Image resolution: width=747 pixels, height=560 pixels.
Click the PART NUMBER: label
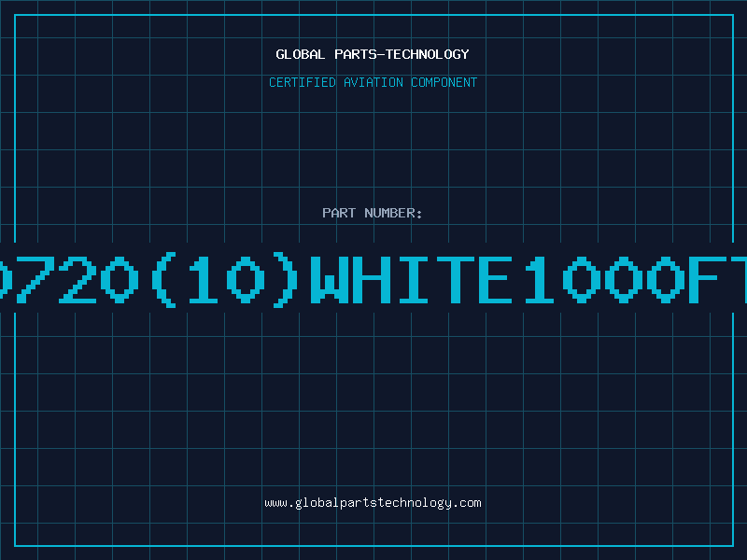tap(373, 213)
